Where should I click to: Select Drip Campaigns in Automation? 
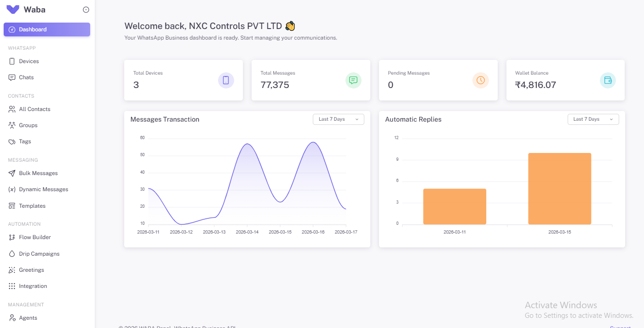[47, 254]
